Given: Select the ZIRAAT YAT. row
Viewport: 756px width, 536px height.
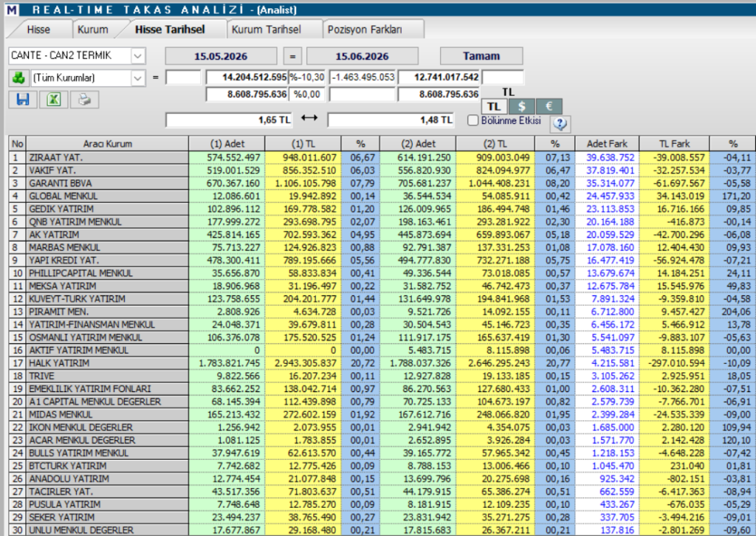Looking at the screenshot, I should pyautogui.click(x=382, y=157).
